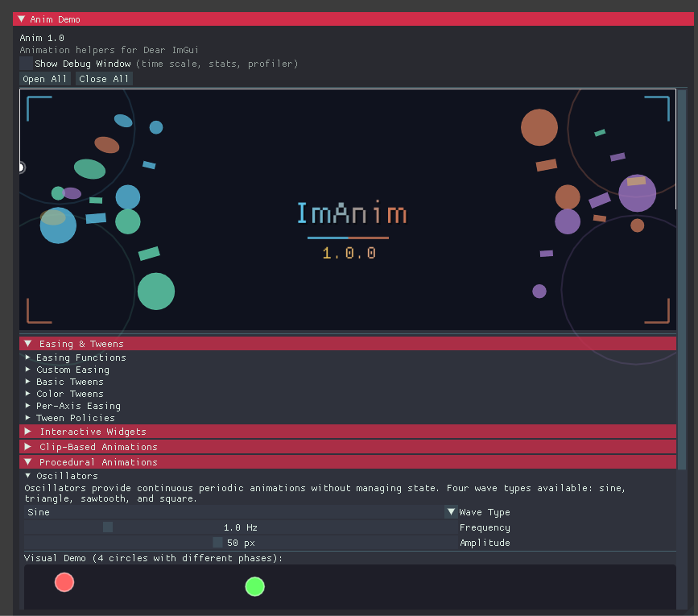Click the Frequency slider showing 1.0 Hz
698x616 pixels.
[x=241, y=527]
